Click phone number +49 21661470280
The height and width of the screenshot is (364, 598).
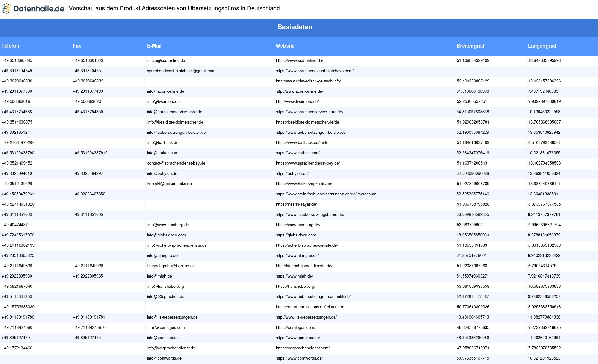[18, 143]
